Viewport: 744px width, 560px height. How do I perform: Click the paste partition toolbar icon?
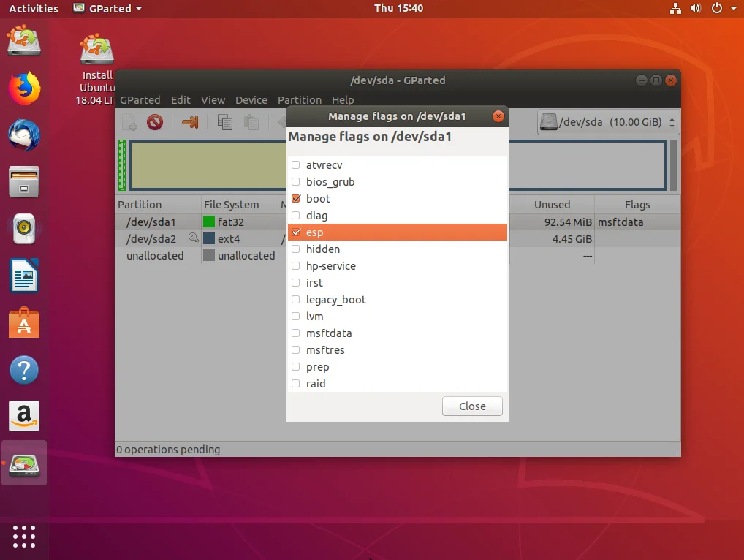[x=251, y=122]
